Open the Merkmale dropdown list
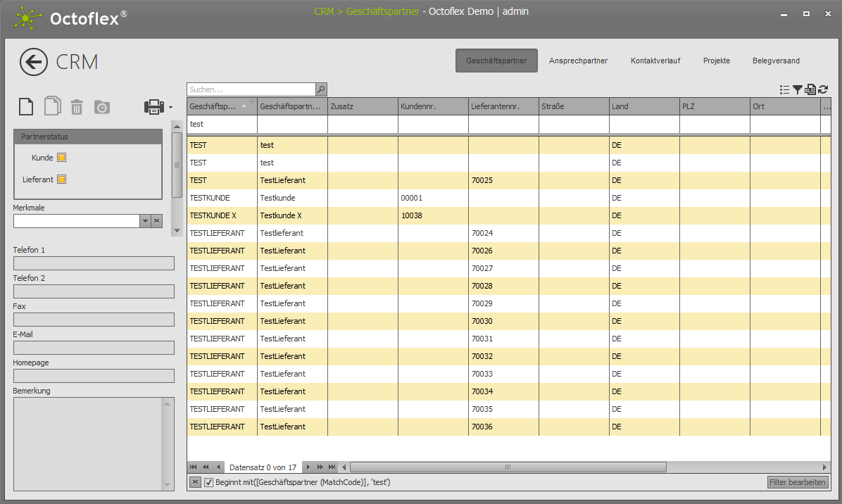The width and height of the screenshot is (842, 504). 145,221
